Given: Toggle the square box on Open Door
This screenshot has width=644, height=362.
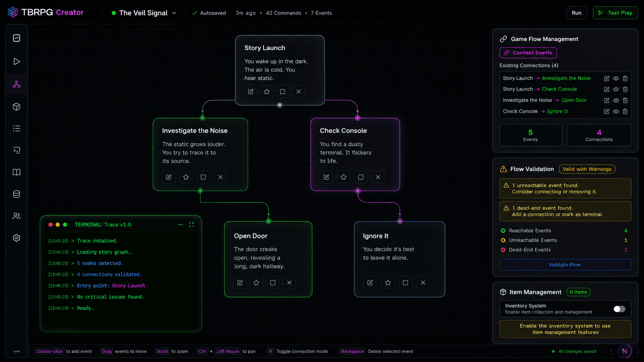Looking at the screenshot, I should tap(273, 283).
